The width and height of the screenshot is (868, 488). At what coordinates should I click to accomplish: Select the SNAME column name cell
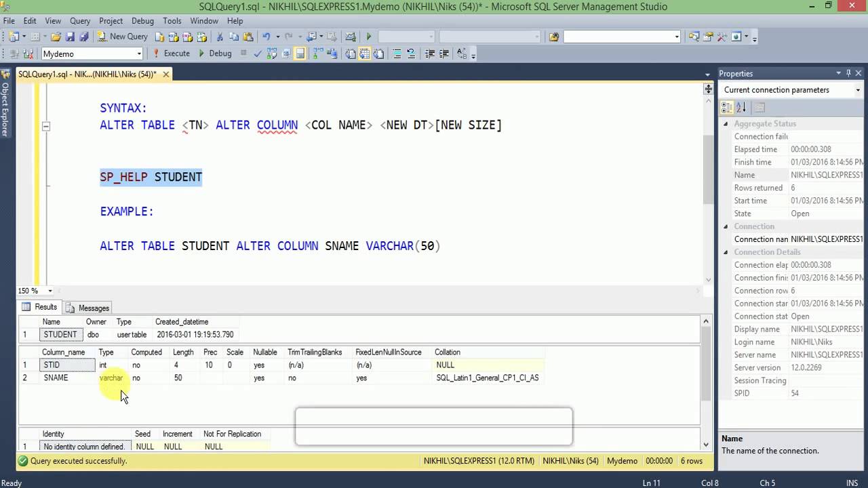point(67,378)
